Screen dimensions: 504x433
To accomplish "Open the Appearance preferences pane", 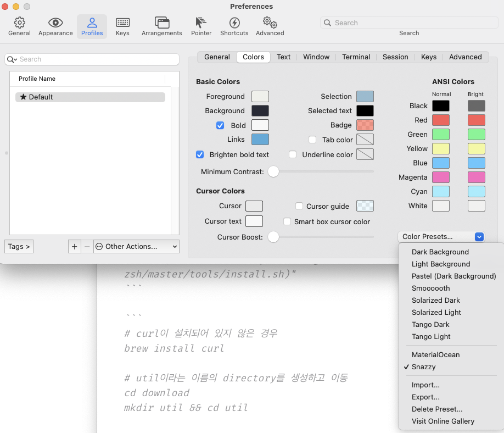I will coord(55,26).
